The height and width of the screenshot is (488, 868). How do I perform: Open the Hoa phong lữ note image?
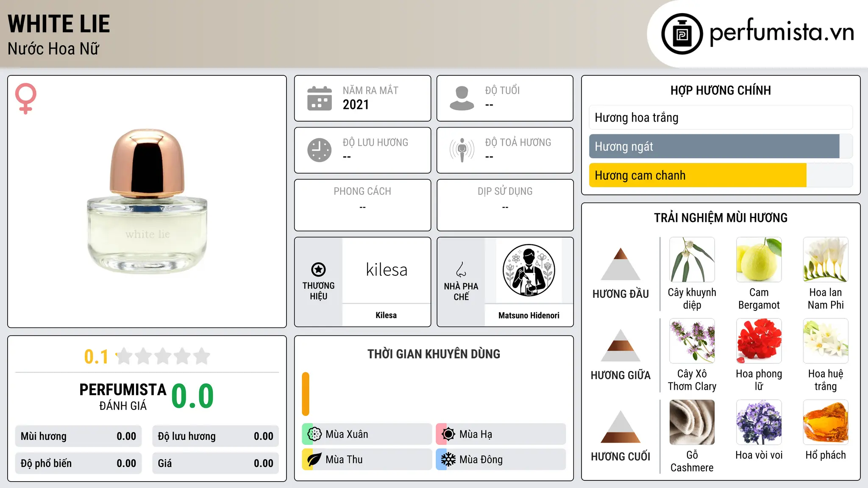point(759,341)
